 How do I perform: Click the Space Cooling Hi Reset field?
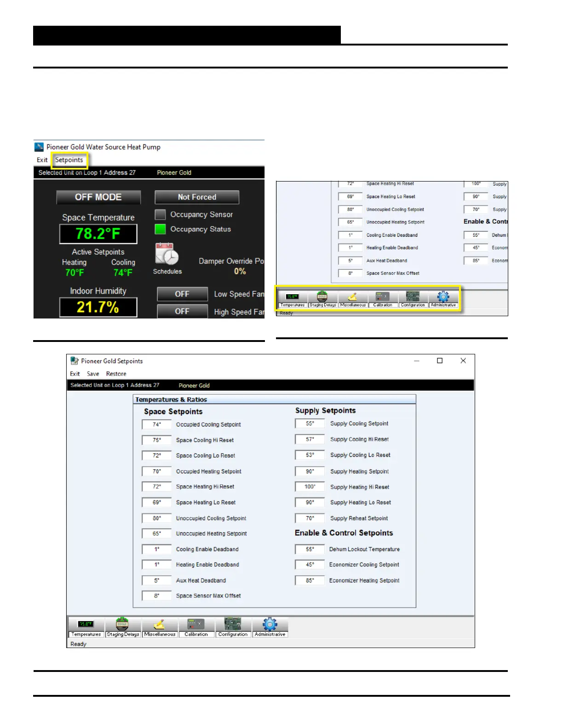point(156,440)
